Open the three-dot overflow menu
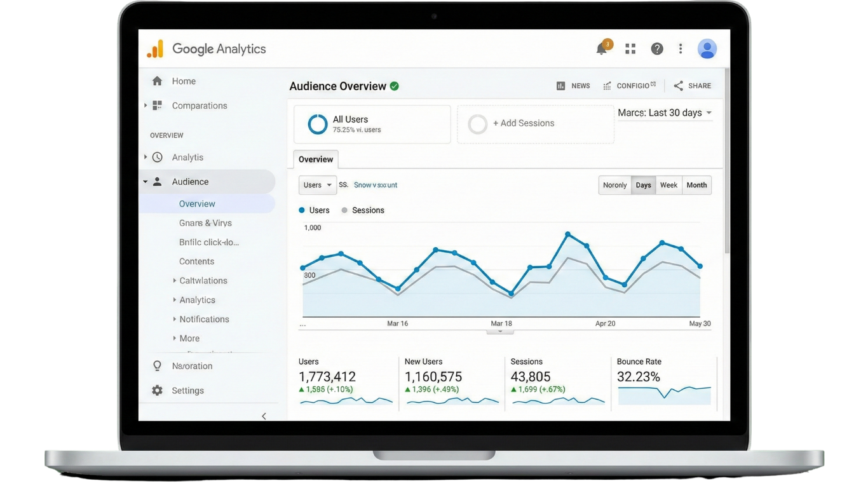This screenshot has width=868, height=488. (x=681, y=48)
